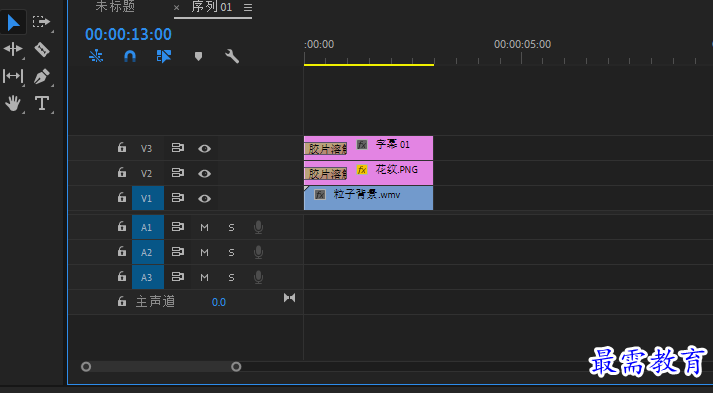Activate the Hand tool
This screenshot has height=393, width=713.
13,103
